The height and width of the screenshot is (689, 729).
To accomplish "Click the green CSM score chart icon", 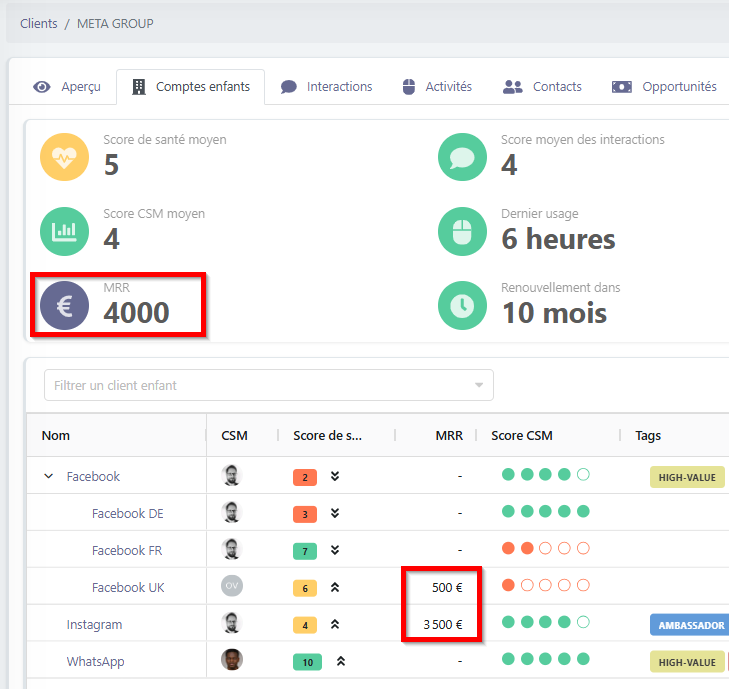I will click(65, 231).
